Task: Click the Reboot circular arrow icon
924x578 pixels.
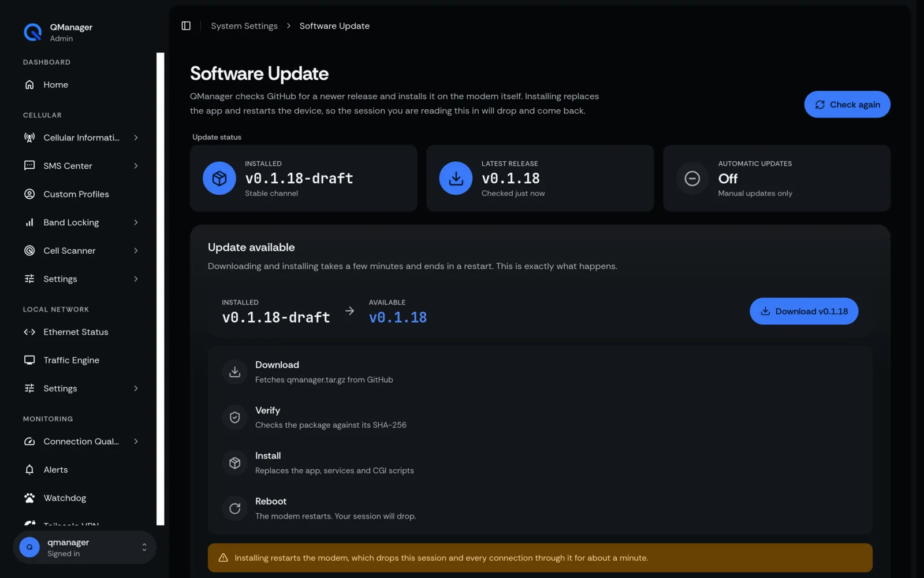Action: click(235, 509)
